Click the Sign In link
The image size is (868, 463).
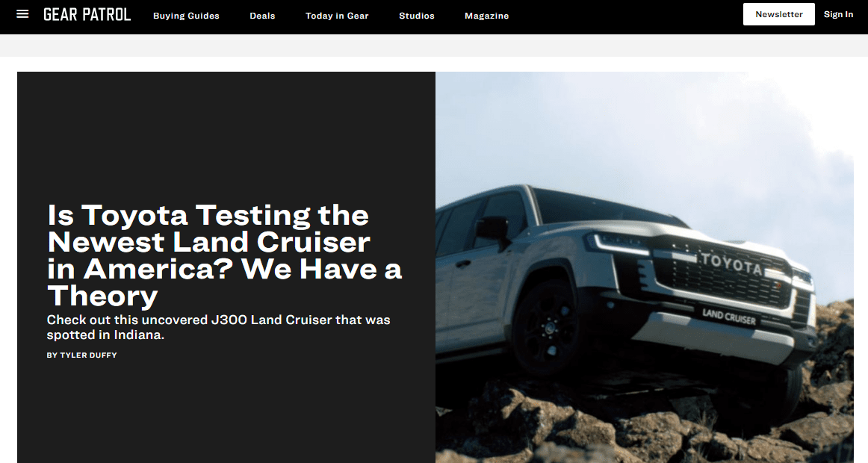coord(838,14)
